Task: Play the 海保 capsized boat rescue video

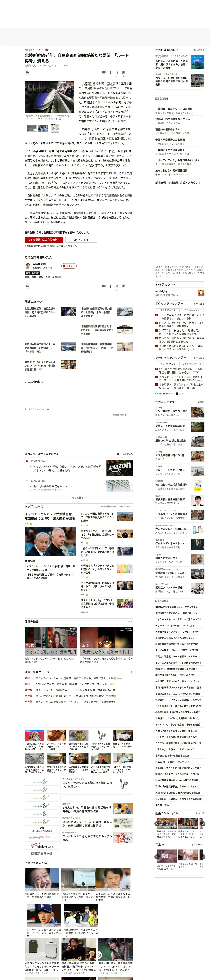Action: (106, 641)
